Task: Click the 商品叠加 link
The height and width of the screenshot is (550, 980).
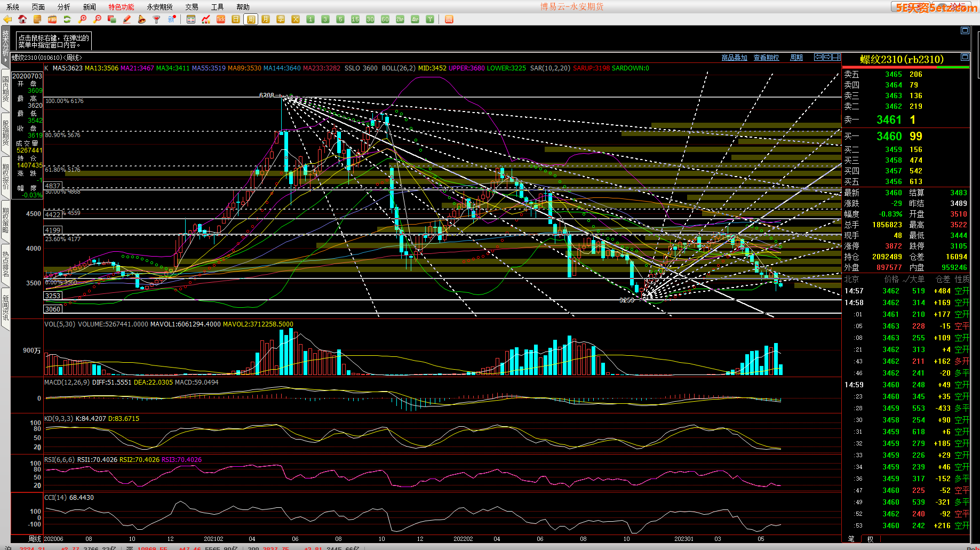Action: 734,58
